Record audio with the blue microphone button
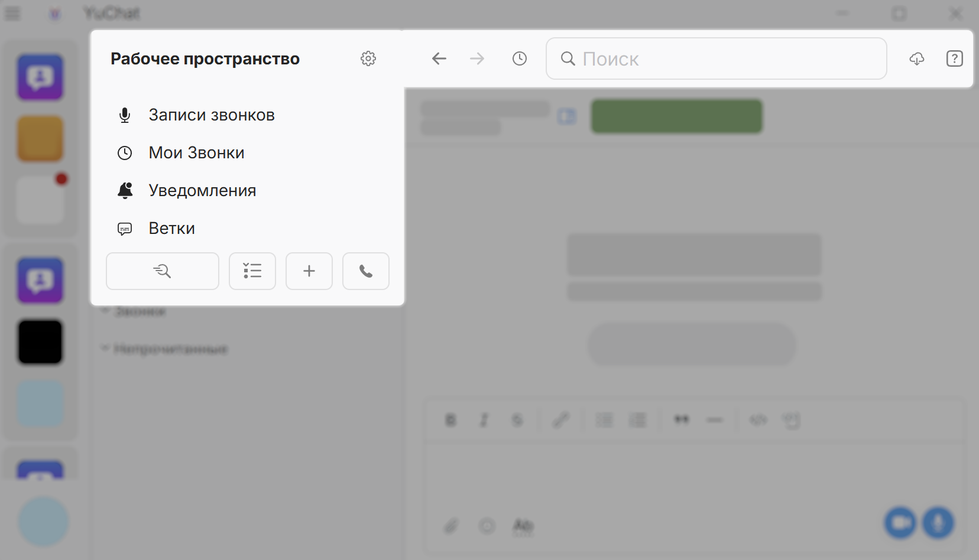Screen dimensions: 979x560 coord(938,523)
